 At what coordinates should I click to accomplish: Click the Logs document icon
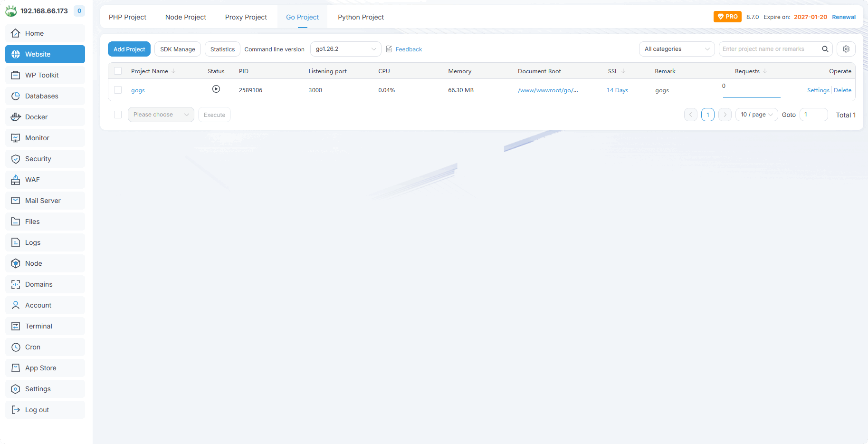16,242
